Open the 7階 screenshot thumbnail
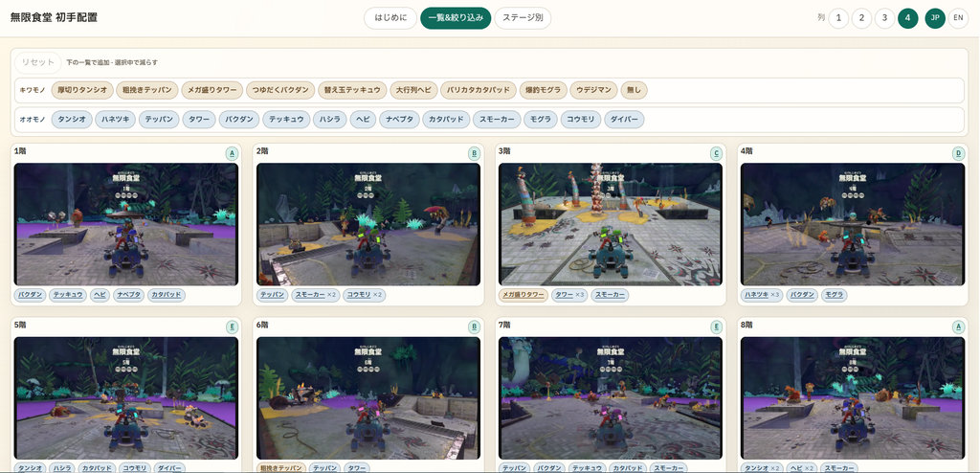This screenshot has height=473, width=980. tap(611, 398)
